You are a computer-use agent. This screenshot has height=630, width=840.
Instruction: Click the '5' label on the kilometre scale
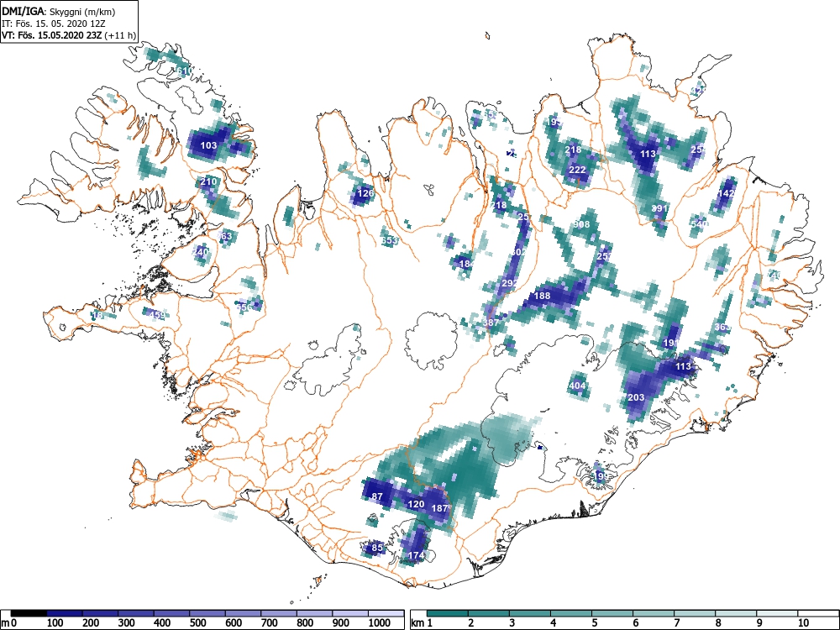594,623
